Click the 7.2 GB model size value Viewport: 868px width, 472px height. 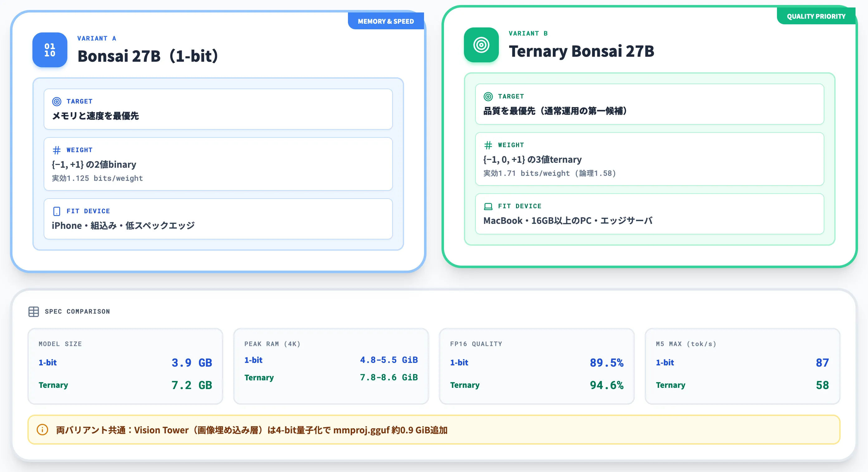point(192,385)
